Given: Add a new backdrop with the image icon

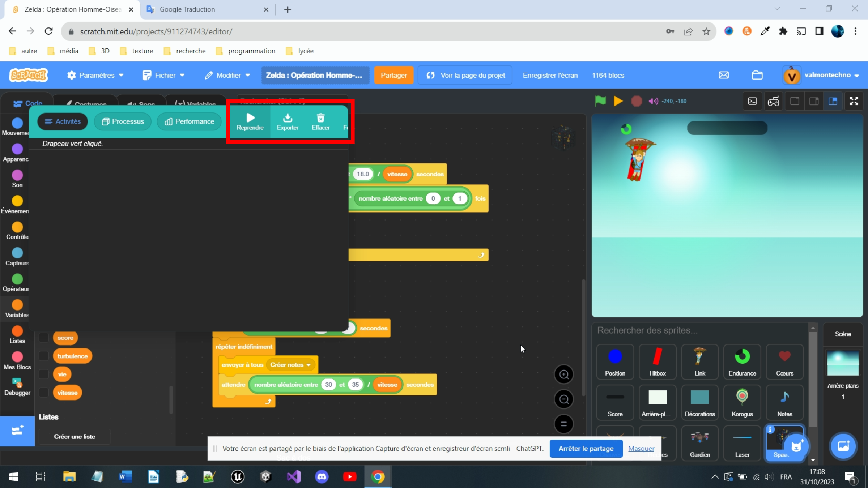Looking at the screenshot, I should coord(843,446).
